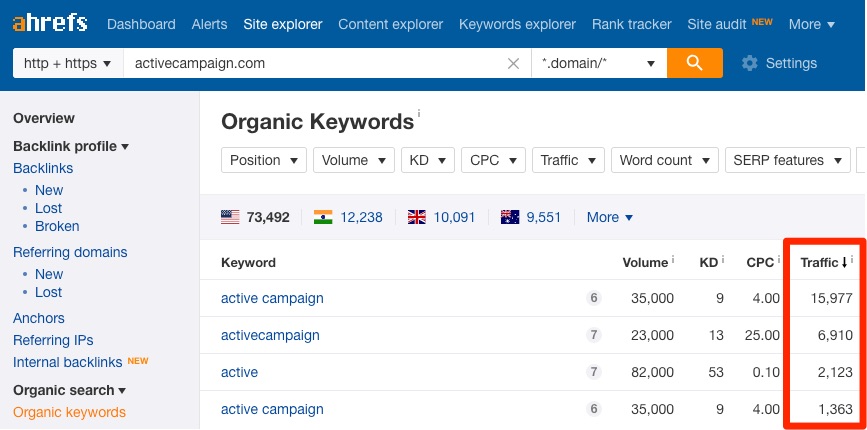This screenshot has width=867, height=430.
Task: Click the orange search magnifier button
Action: click(x=694, y=63)
